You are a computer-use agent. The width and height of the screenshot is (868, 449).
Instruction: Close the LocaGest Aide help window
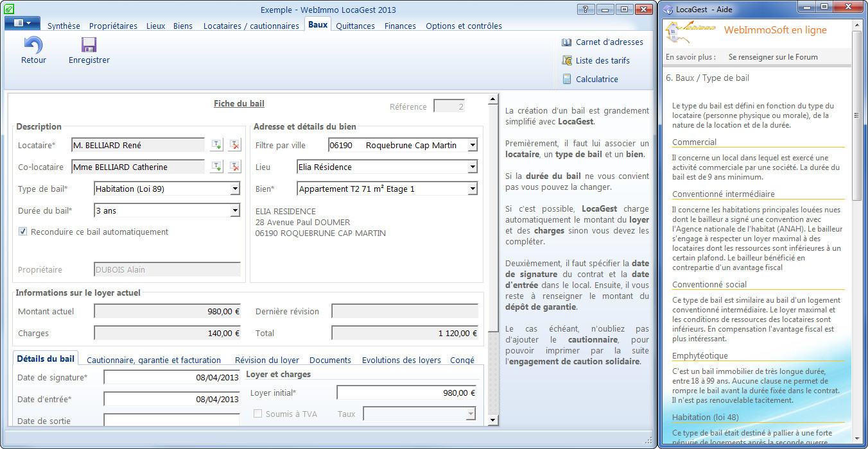point(848,8)
